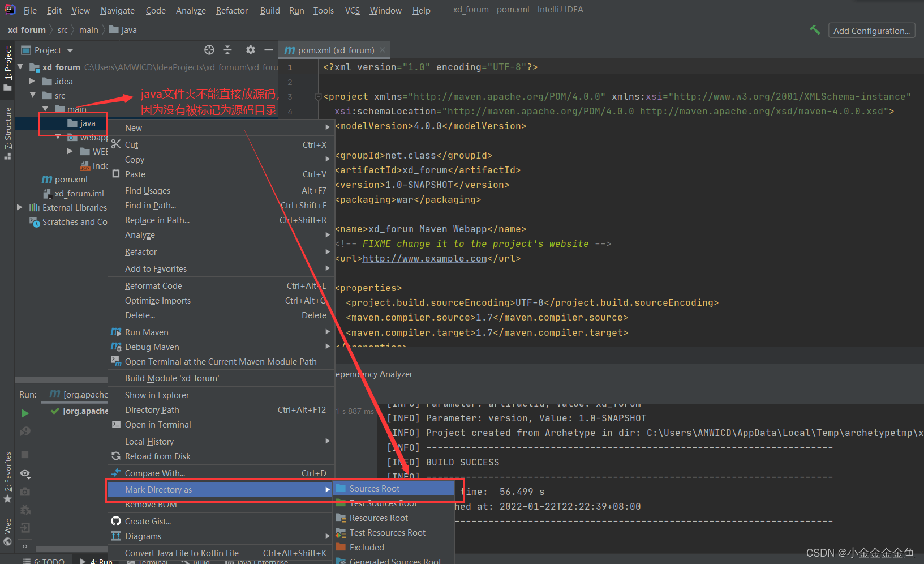
Task: Collapse the src folder node
Action: 33,95
